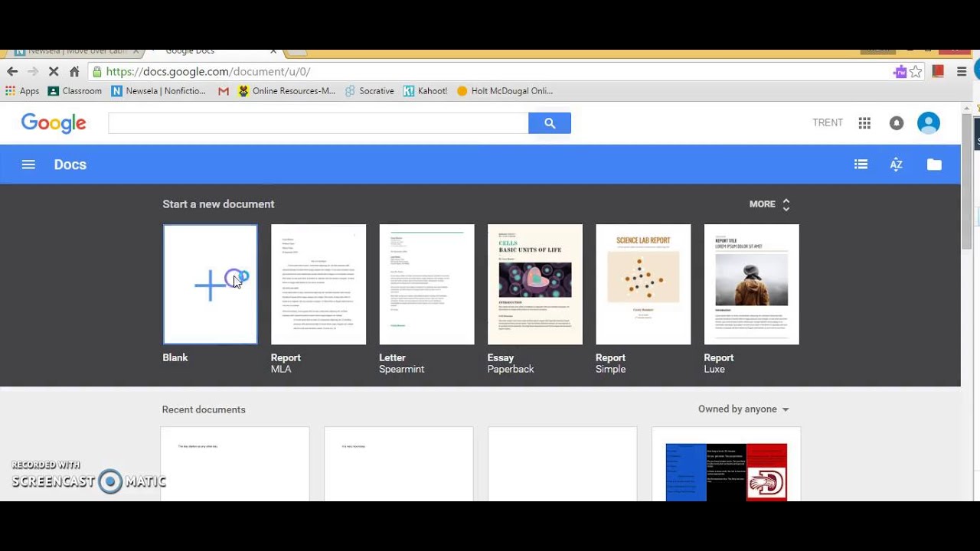Open the Docs main menu hamburger
Screen dimensions: 980x551
[x=28, y=165]
